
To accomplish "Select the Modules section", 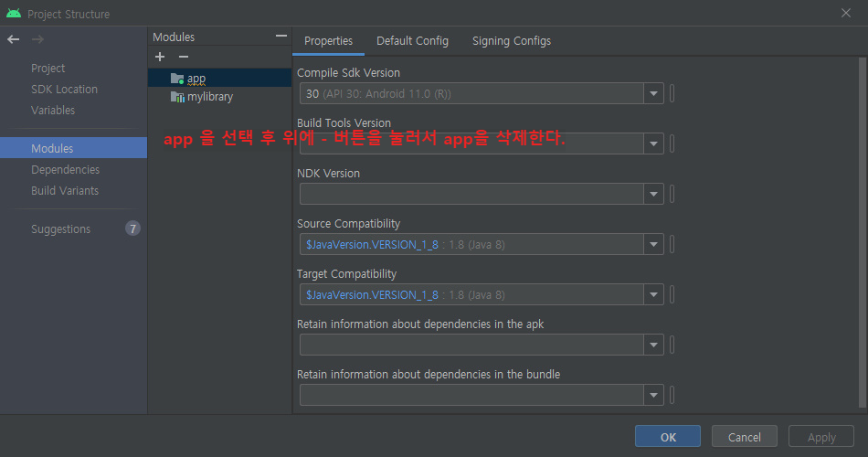I will click(74, 148).
